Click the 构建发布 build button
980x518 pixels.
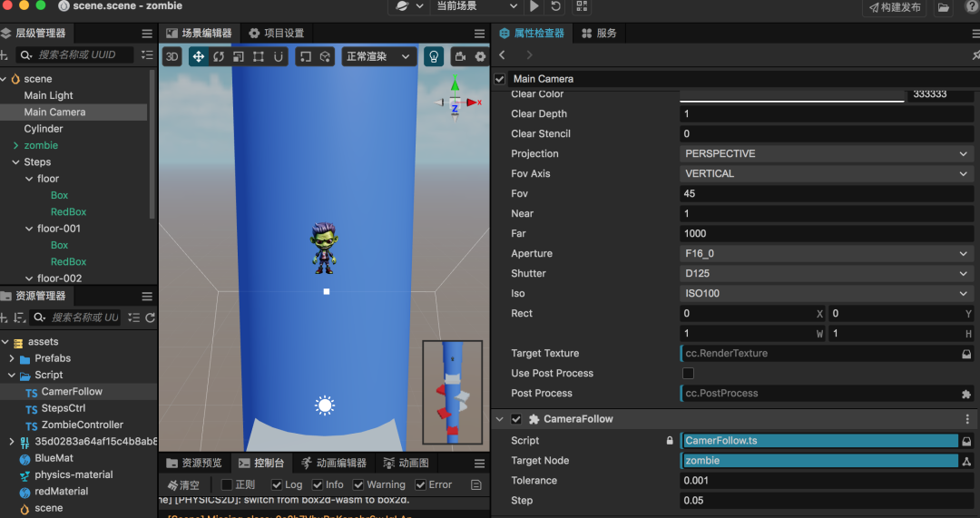(x=895, y=7)
